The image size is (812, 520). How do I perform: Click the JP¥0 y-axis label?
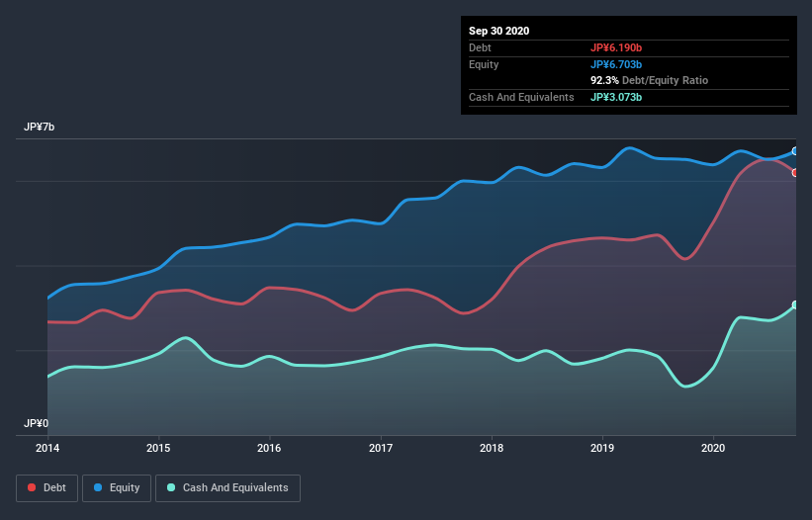(36, 423)
